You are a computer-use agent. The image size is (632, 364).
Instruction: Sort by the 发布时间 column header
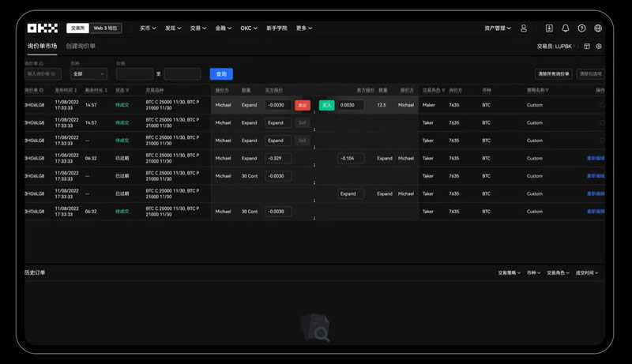click(65, 91)
